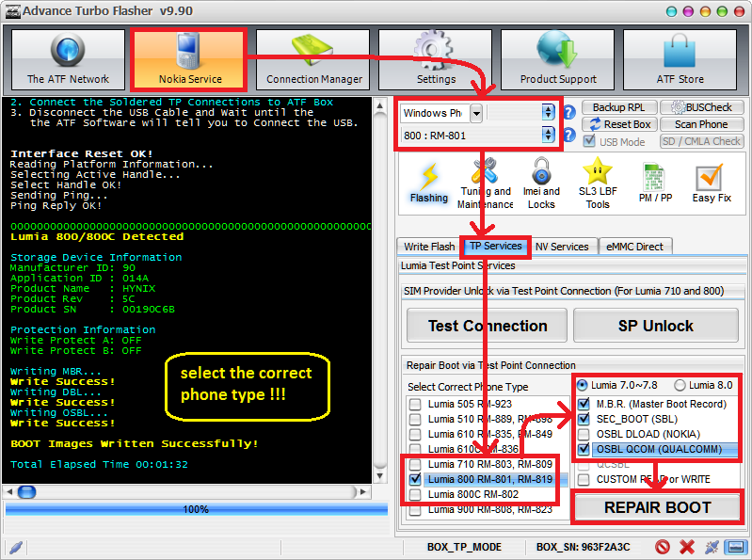This screenshot has height=560, width=752.
Task: Click log horizontal scroll left arrow
Action: [x=9, y=491]
